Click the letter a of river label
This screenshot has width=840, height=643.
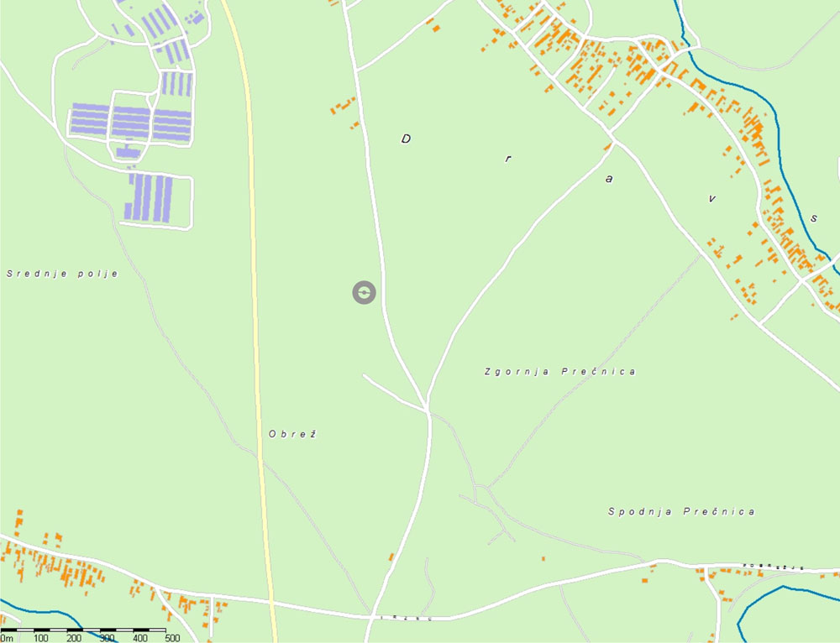click(x=608, y=179)
